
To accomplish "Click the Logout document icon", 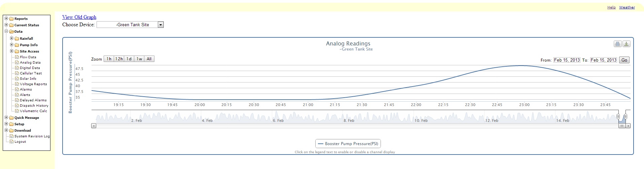I will 11,142.
